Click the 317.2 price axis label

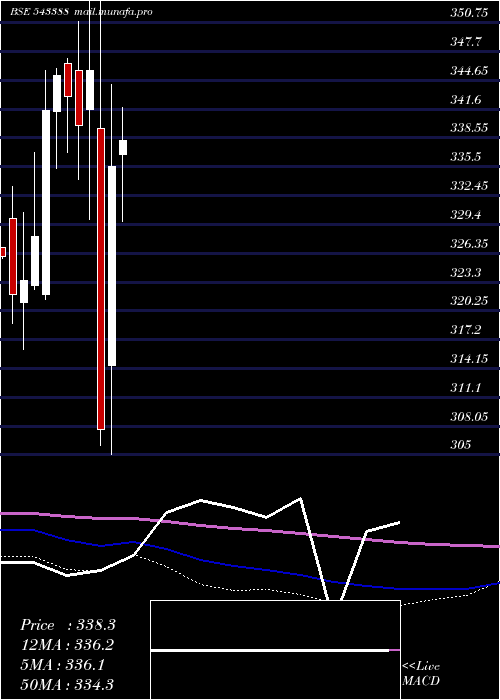[x=466, y=330]
